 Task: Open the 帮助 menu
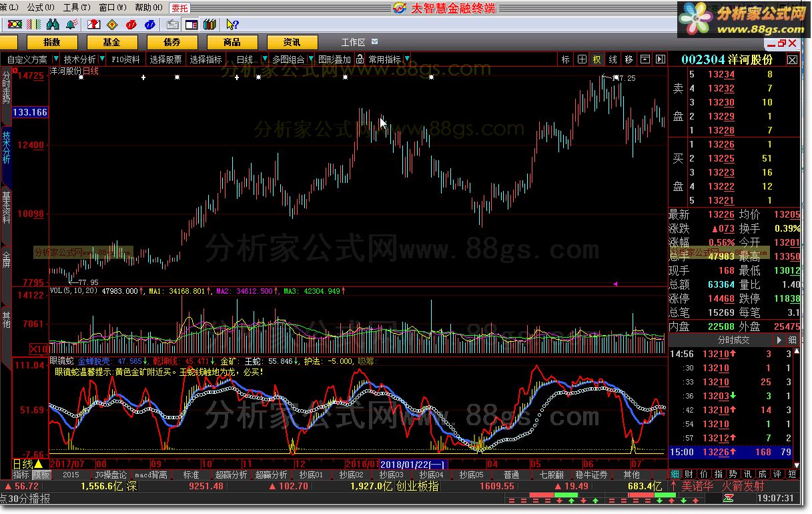point(147,8)
